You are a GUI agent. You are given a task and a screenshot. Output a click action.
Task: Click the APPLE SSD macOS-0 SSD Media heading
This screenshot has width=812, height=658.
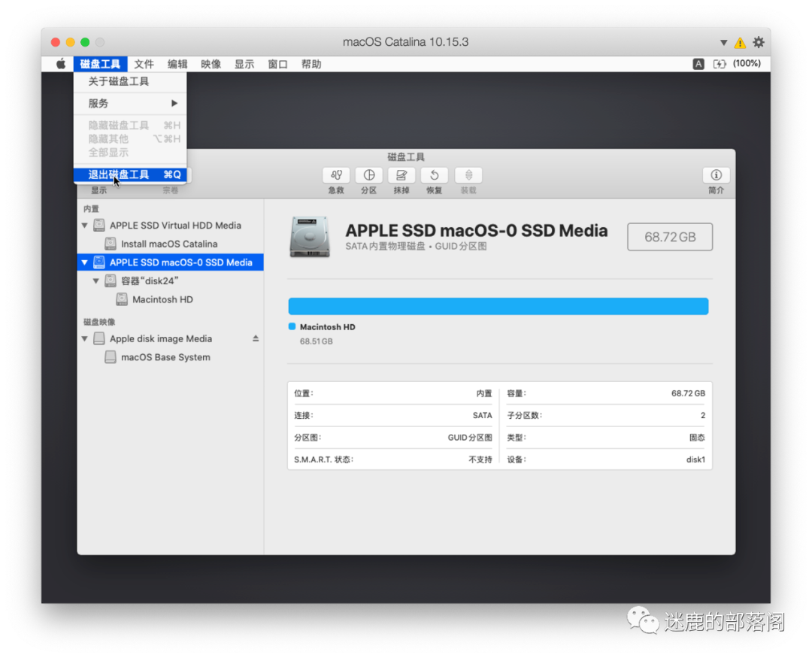coord(477,231)
